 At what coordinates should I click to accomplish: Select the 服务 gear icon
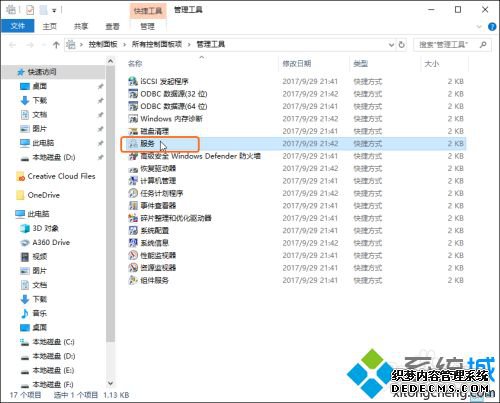pos(133,144)
